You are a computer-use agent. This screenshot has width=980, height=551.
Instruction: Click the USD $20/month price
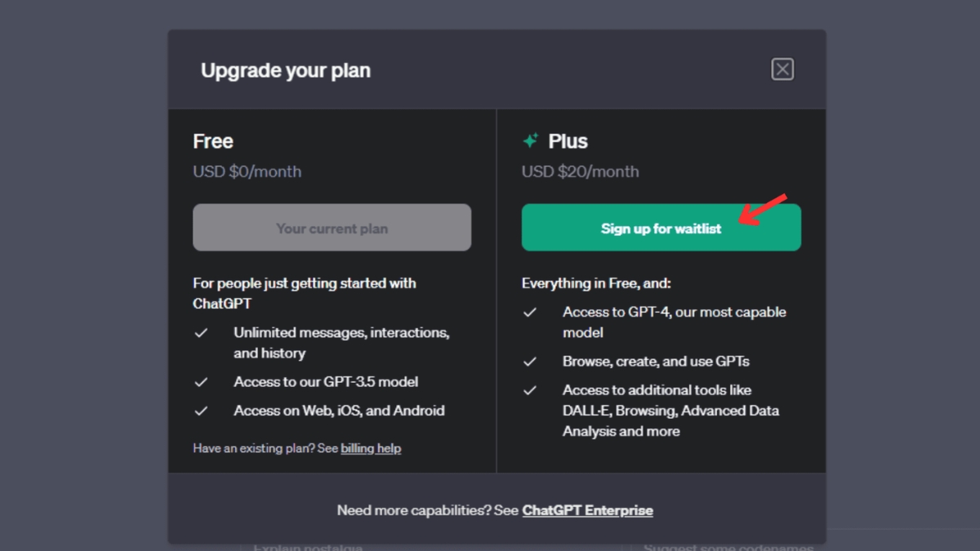(x=580, y=171)
